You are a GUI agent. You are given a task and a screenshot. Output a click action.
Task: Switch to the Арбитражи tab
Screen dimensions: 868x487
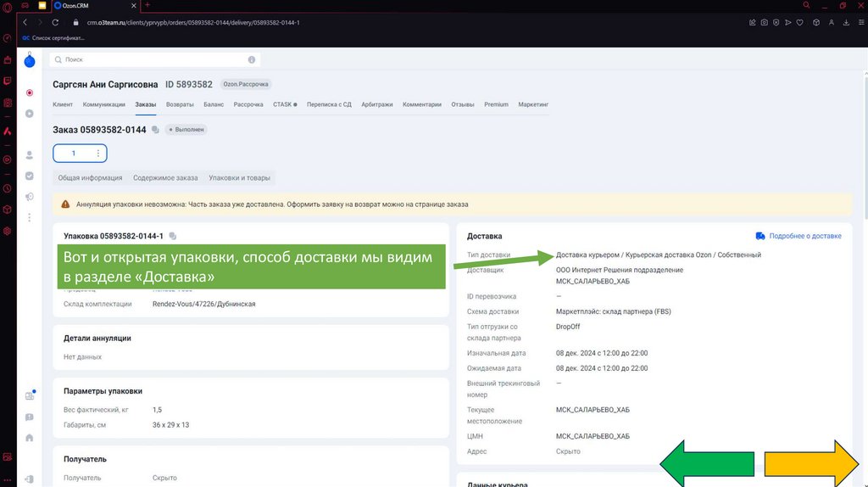coord(377,104)
